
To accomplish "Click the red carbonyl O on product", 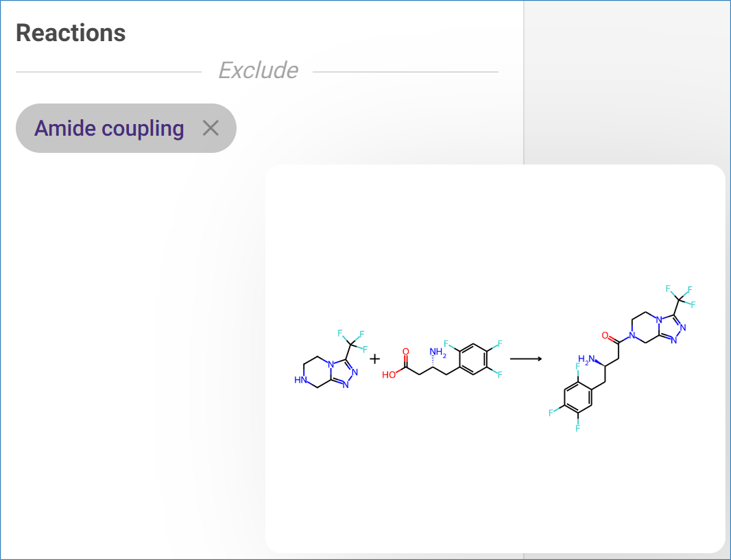I will [605, 336].
